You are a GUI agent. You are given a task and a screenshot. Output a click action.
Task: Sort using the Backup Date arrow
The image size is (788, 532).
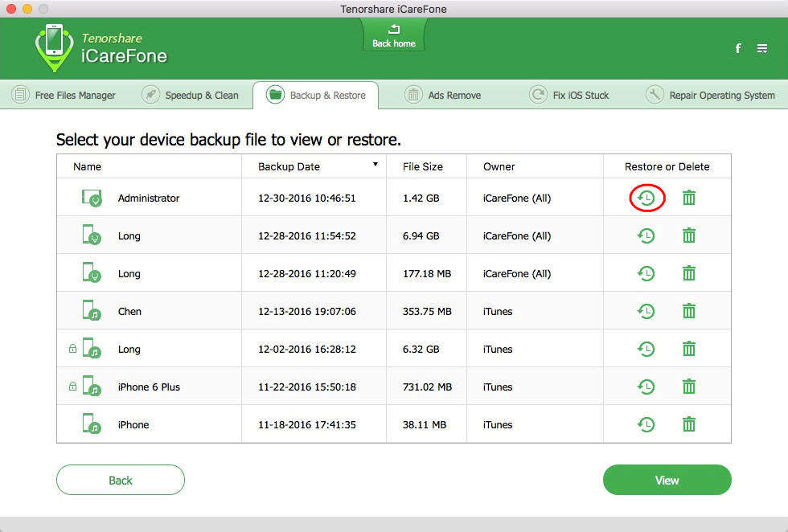click(x=376, y=164)
